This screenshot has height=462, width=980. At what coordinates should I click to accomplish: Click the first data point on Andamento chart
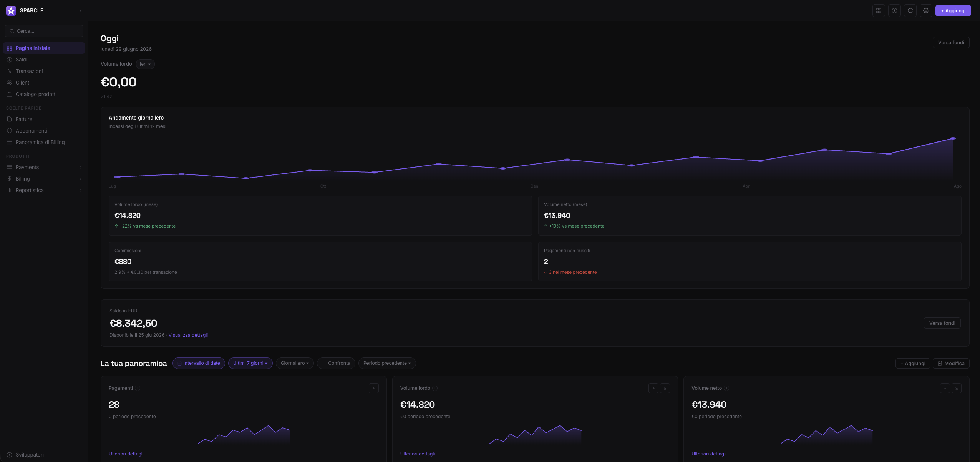[117, 177]
